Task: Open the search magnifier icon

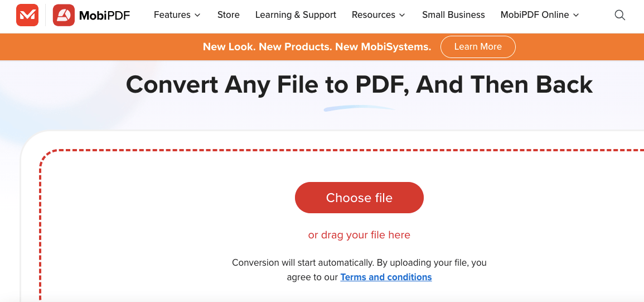Action: 620,15
